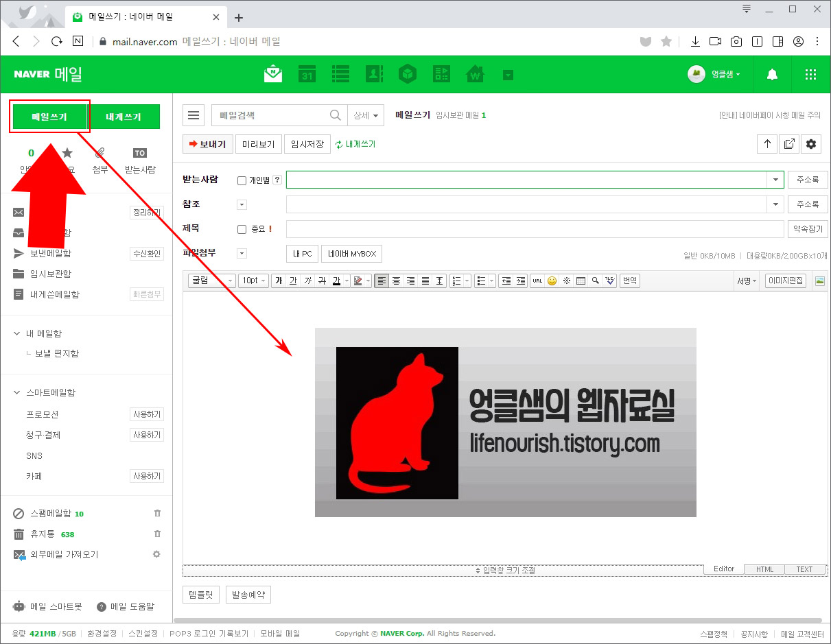The height and width of the screenshot is (644, 831).
Task: Switch to the HTML editing tab
Action: click(764, 569)
